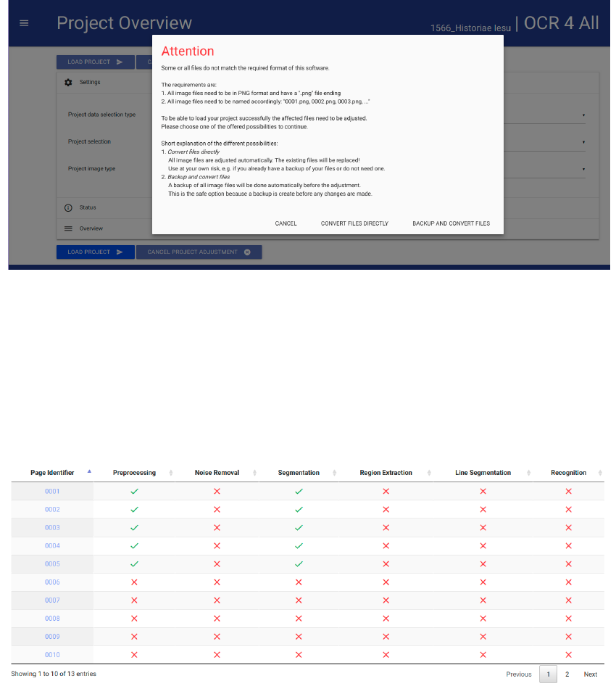This screenshot has width=616, height=694.
Task: Click the 1566_Historiae Iesu project name
Action: (470, 28)
